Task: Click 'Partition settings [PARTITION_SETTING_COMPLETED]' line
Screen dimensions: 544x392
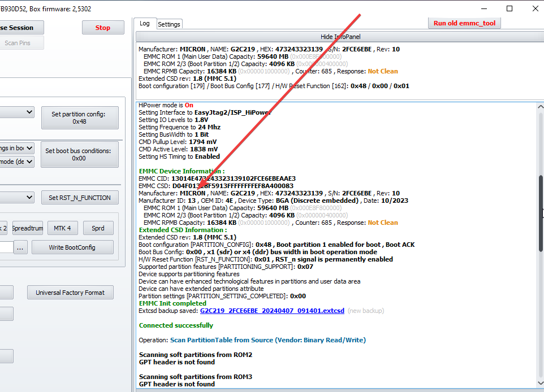Action: tap(222, 296)
